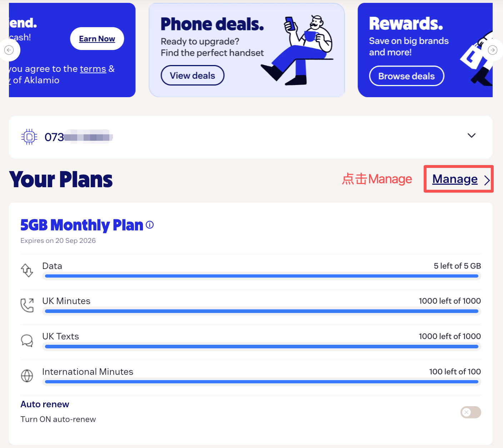Select the International Minutes globe icon

27,376
